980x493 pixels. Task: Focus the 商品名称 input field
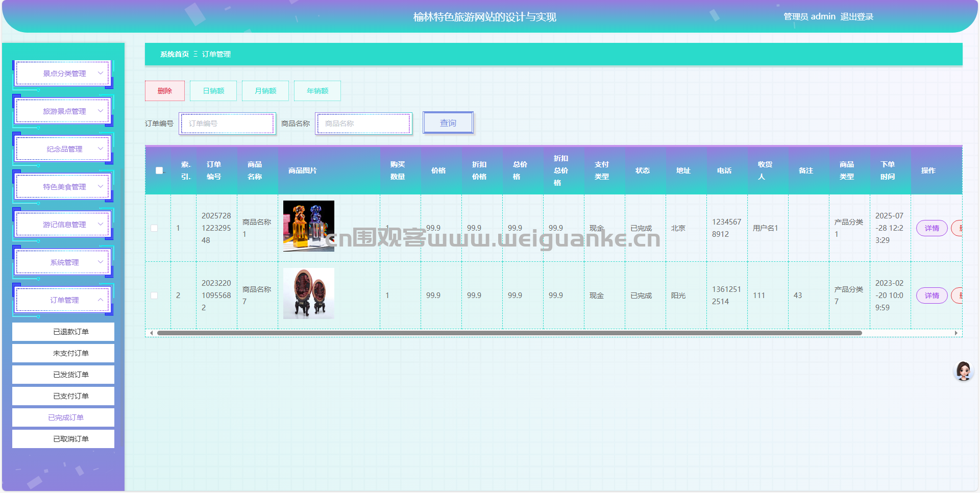click(364, 124)
